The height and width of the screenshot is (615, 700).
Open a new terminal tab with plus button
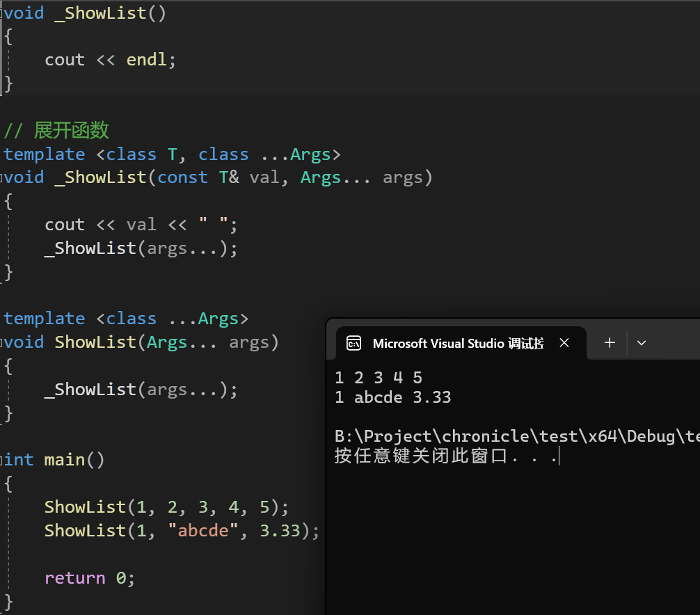610,343
